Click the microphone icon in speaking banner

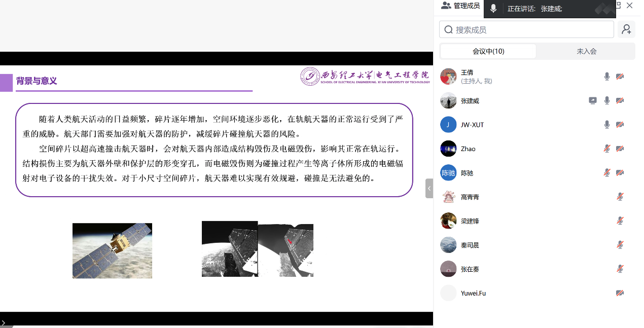pos(493,9)
